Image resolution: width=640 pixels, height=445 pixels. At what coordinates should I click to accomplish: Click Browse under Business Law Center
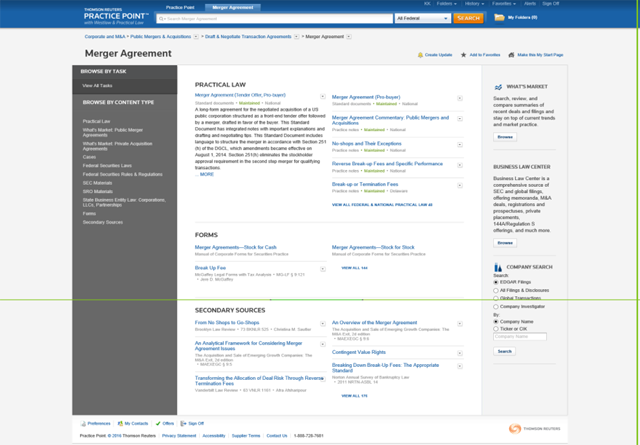click(x=505, y=242)
